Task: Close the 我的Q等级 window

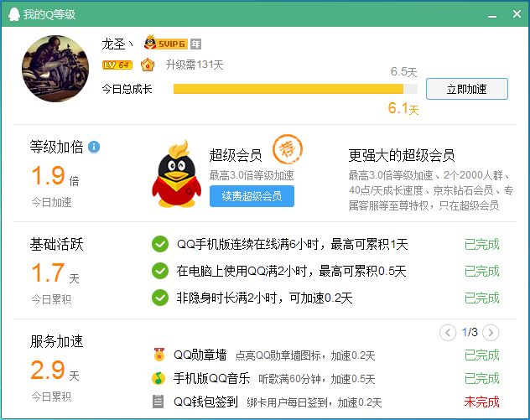Action: tap(517, 14)
